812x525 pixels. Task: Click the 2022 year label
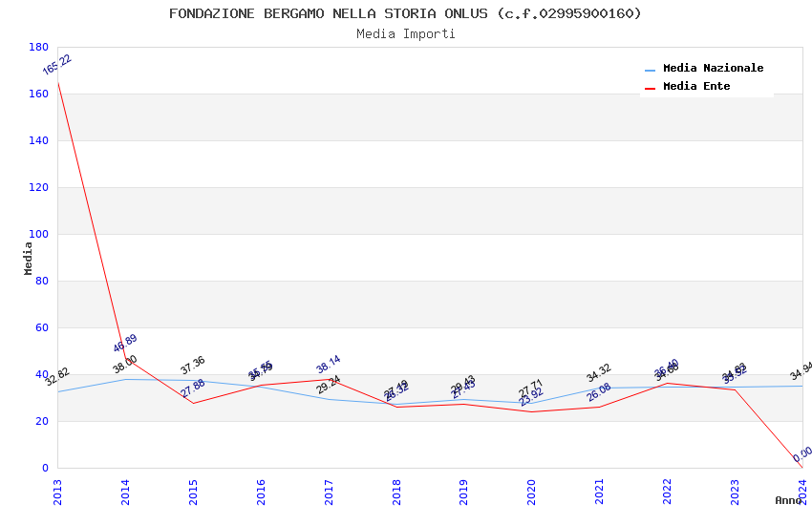(668, 492)
